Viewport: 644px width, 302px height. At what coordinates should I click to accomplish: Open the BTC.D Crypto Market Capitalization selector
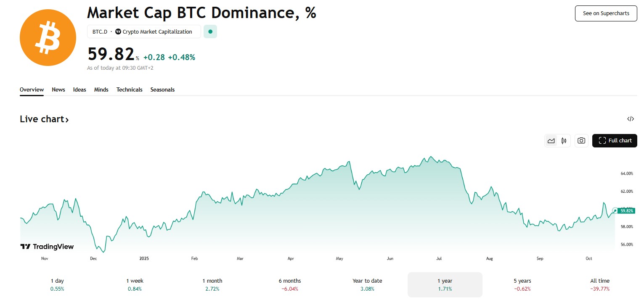(x=143, y=32)
